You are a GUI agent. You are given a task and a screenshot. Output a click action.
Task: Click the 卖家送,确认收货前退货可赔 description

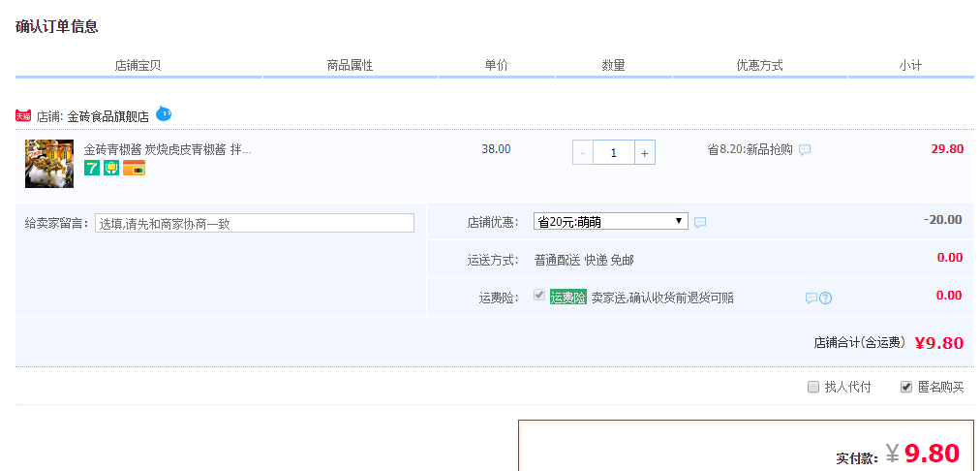(x=662, y=298)
